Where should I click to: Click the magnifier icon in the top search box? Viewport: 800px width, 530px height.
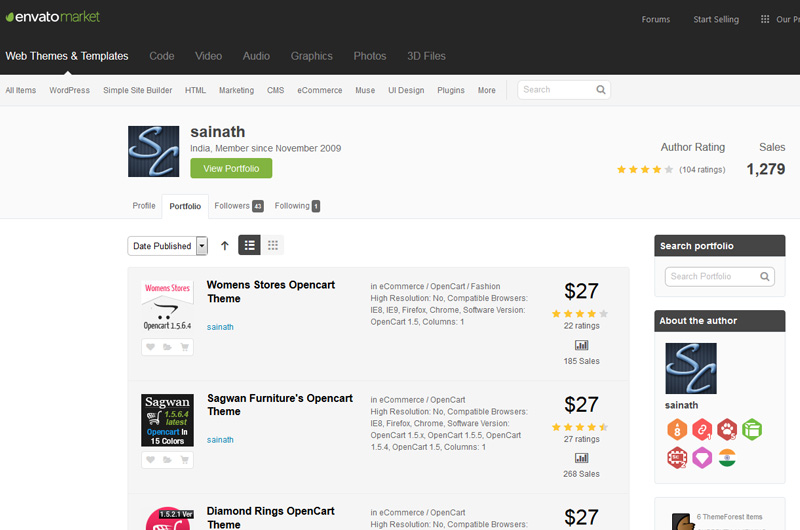click(x=601, y=90)
